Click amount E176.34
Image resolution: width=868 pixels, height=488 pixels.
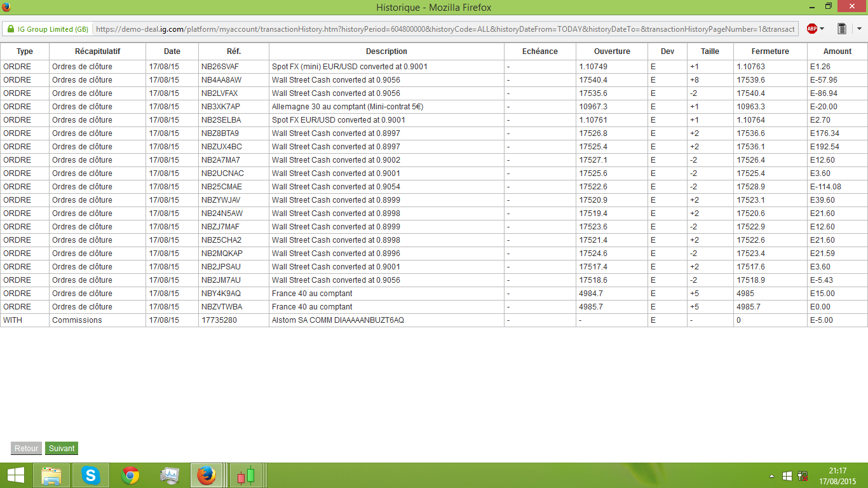tap(824, 133)
